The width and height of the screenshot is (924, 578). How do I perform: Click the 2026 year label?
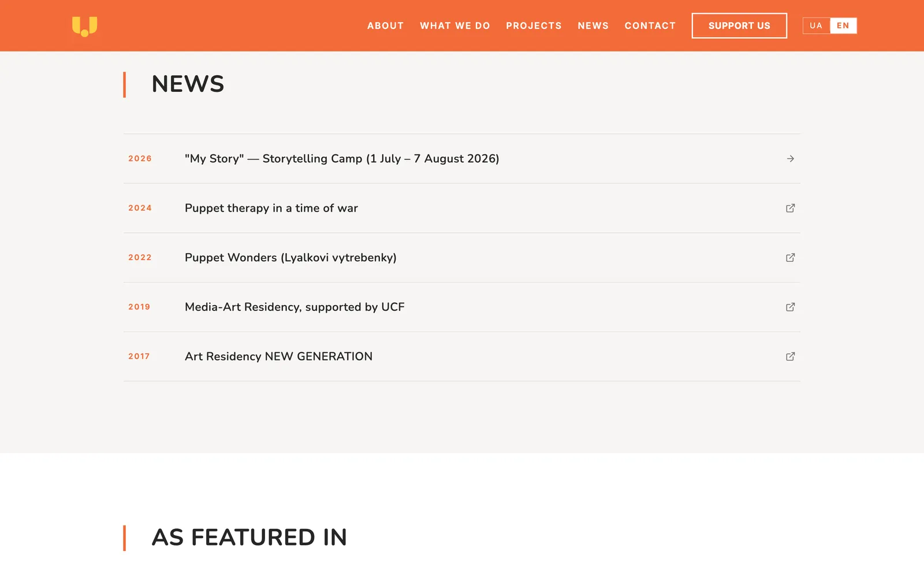pos(140,158)
